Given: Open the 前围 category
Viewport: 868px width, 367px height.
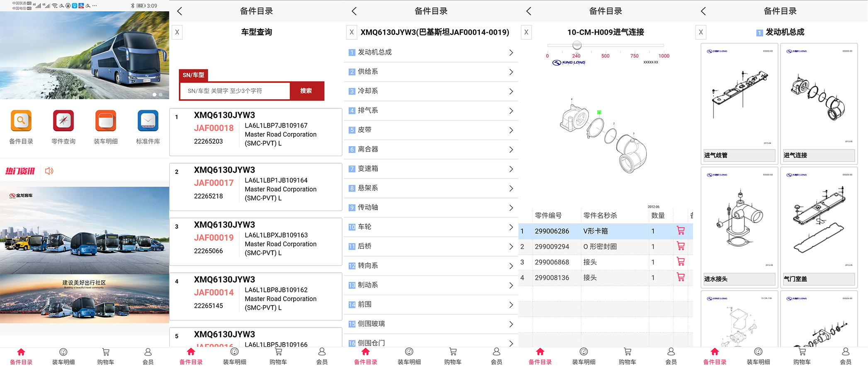Looking at the screenshot, I should pos(431,305).
